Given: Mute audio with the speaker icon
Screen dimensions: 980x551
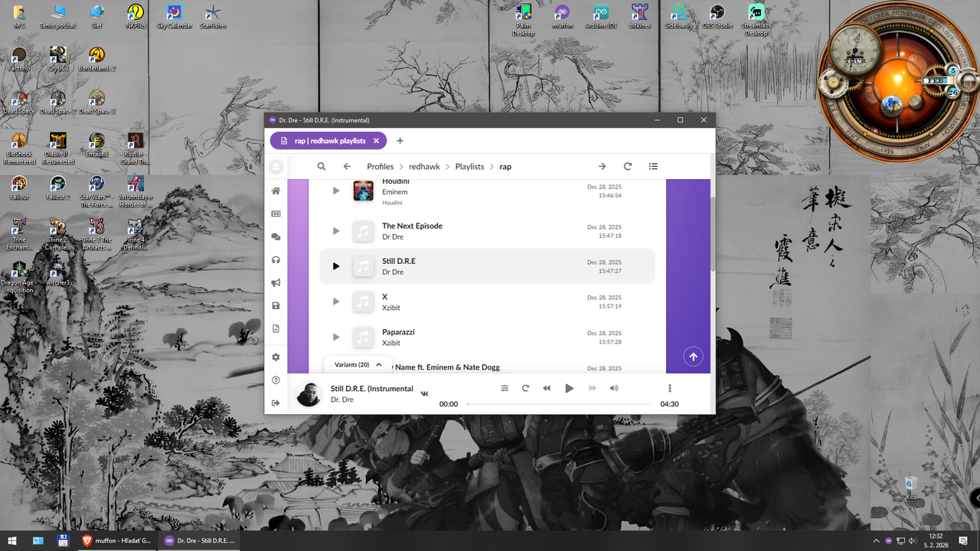Looking at the screenshot, I should tap(614, 388).
